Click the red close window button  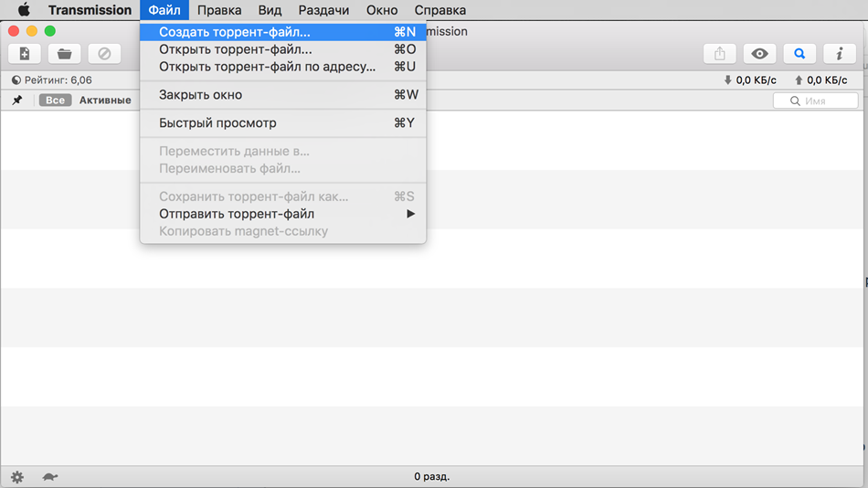click(14, 31)
